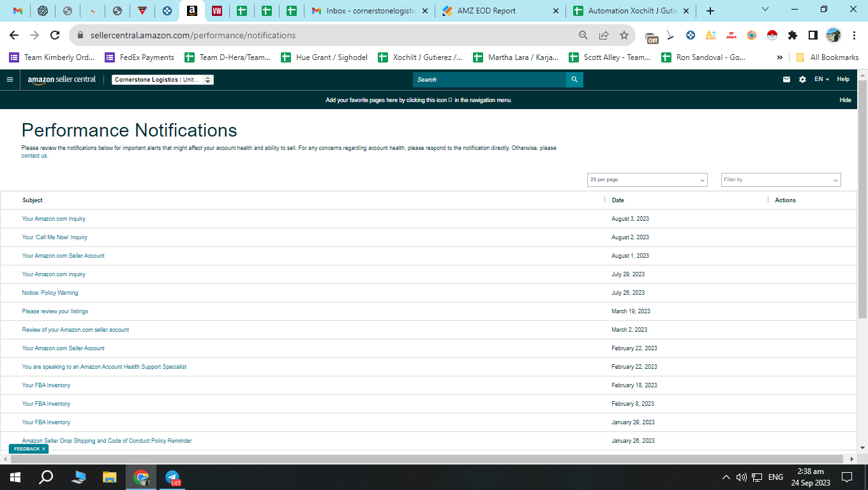Open the Hue Grant / Sighodel bookmark
Viewport: 868px width, 490px height.
tap(324, 57)
